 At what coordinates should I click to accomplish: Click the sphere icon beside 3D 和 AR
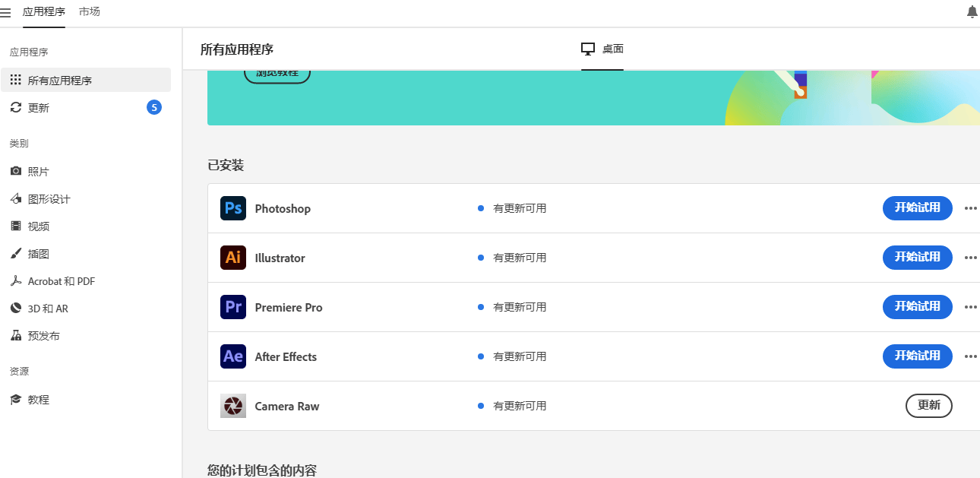[x=16, y=309]
